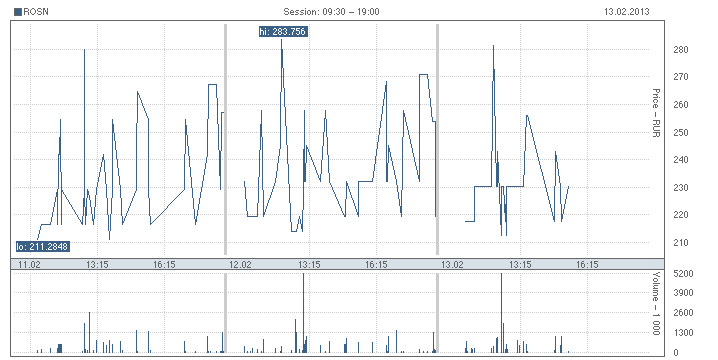The height and width of the screenshot is (360, 718).
Task: Click the Session: 09:30 – 19:00 header text
Action: [331, 12]
